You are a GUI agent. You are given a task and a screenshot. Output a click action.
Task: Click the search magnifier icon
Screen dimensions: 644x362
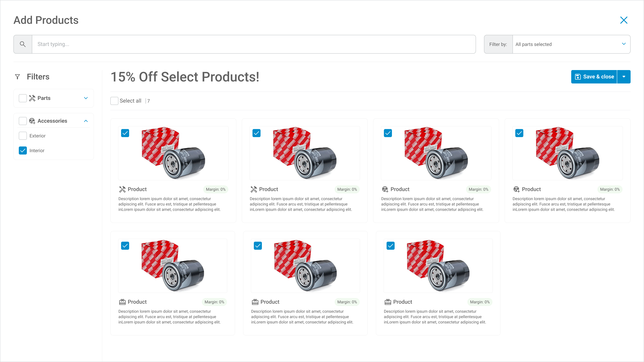click(x=23, y=44)
